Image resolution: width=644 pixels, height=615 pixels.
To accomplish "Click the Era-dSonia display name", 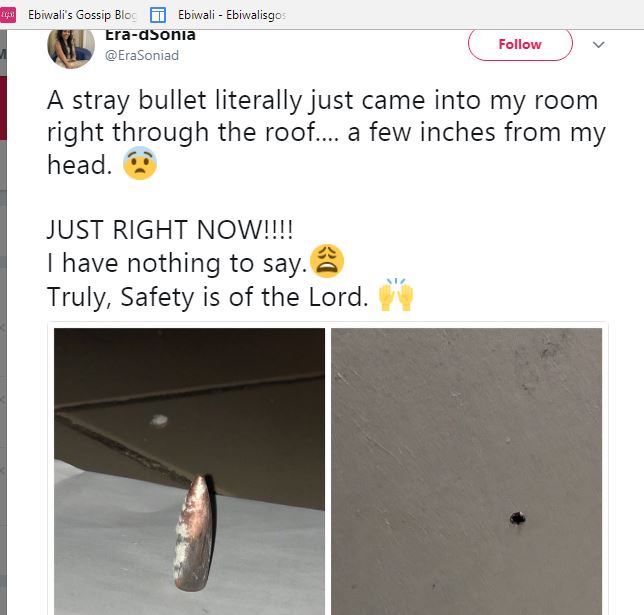I will tap(150, 36).
